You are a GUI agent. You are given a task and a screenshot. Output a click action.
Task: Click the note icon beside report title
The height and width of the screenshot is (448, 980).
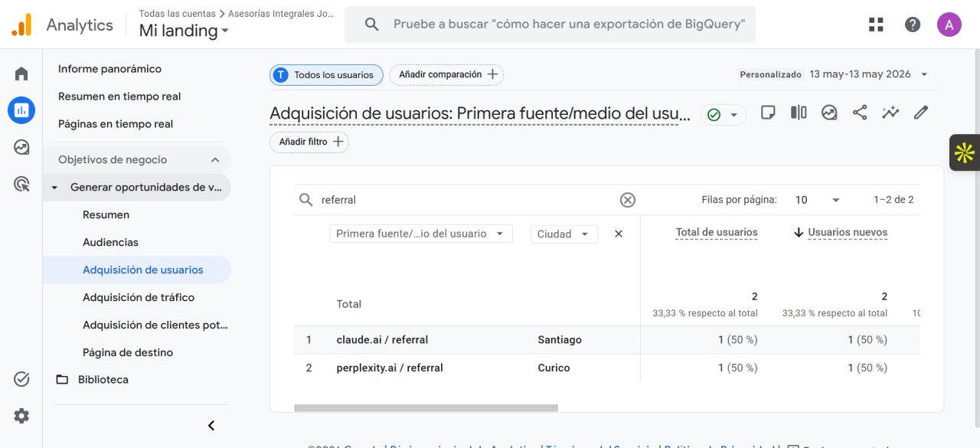tap(768, 113)
